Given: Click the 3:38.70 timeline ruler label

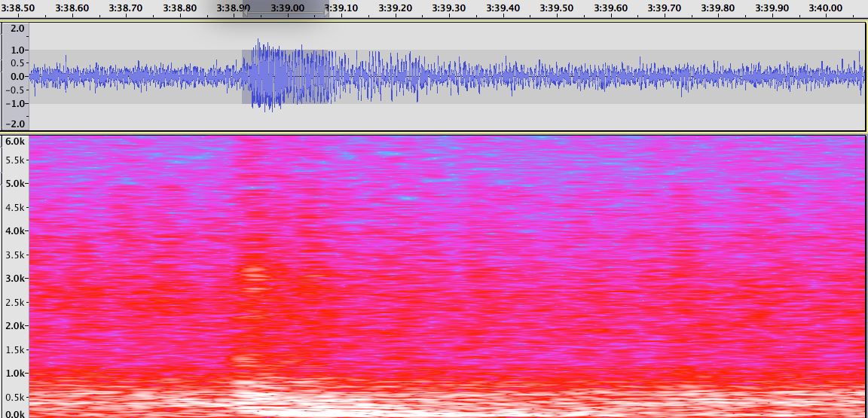Looking at the screenshot, I should [x=127, y=8].
